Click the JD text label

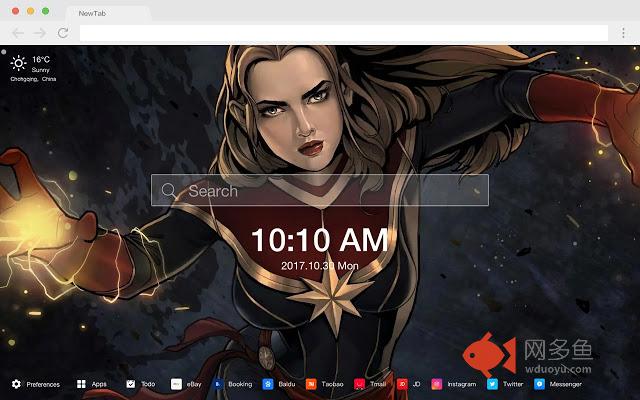point(416,384)
